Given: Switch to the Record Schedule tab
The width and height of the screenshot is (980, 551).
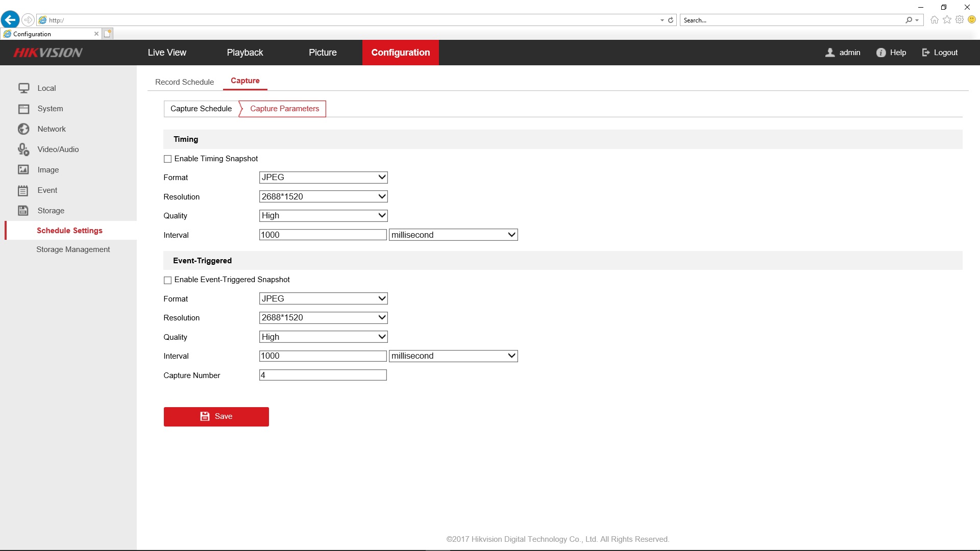Looking at the screenshot, I should tap(184, 82).
